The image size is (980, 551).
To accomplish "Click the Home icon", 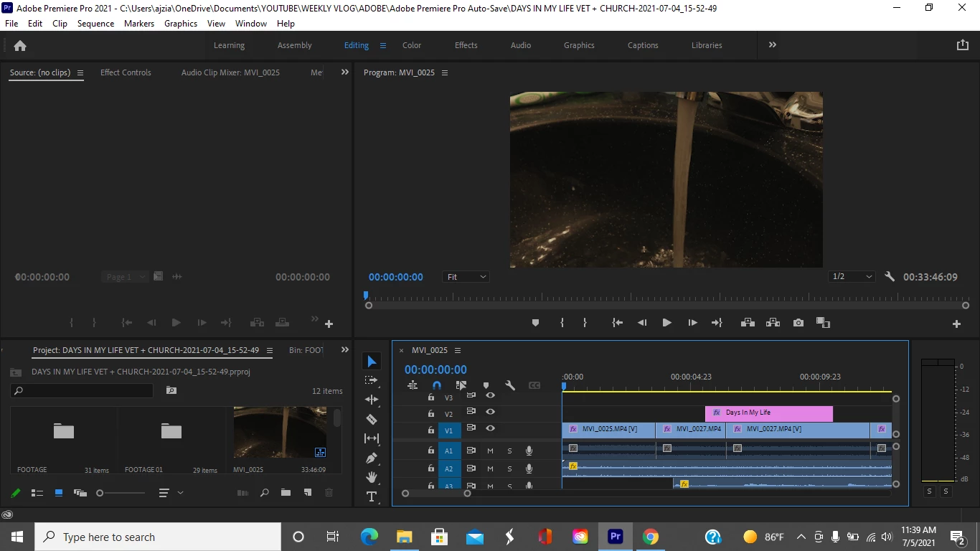I will tap(20, 45).
